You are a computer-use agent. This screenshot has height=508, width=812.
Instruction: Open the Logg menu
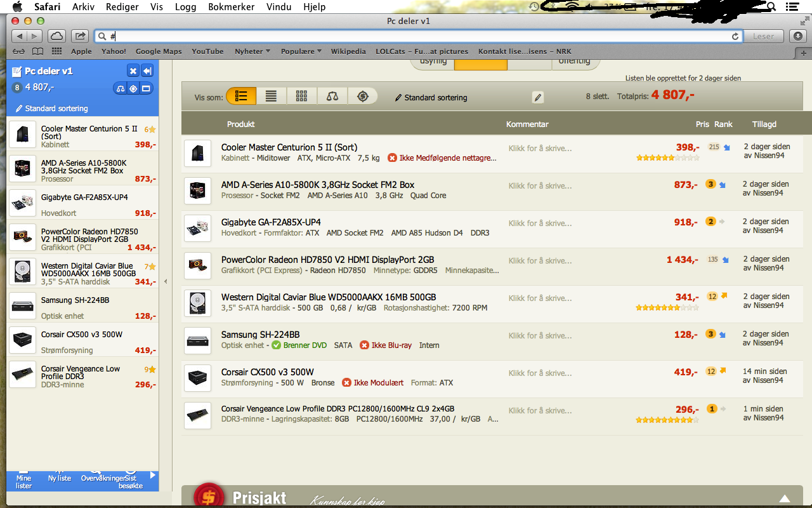pyautogui.click(x=185, y=7)
